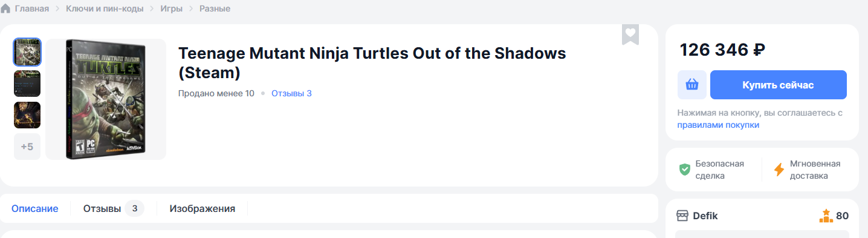Expand the +5 more images tile

tap(27, 147)
